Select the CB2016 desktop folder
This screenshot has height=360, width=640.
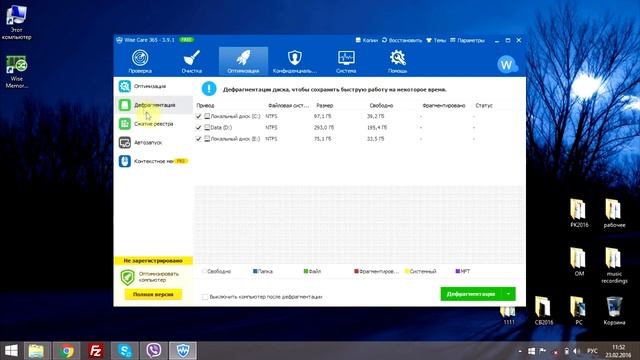[x=544, y=311]
